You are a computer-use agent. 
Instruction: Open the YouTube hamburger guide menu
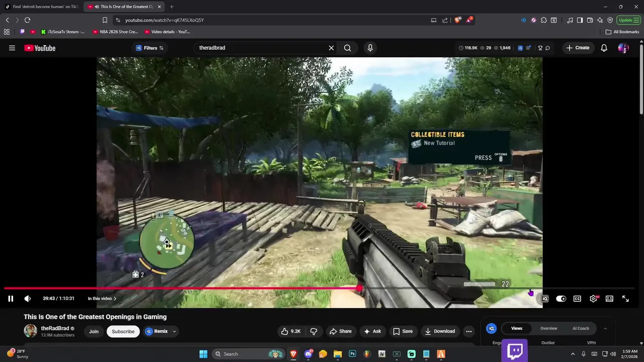[12, 48]
